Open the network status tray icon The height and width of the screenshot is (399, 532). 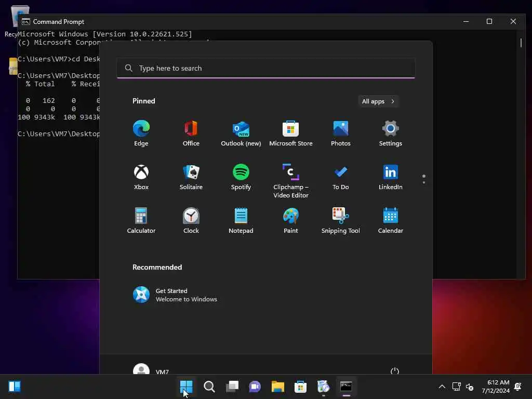pos(456,387)
